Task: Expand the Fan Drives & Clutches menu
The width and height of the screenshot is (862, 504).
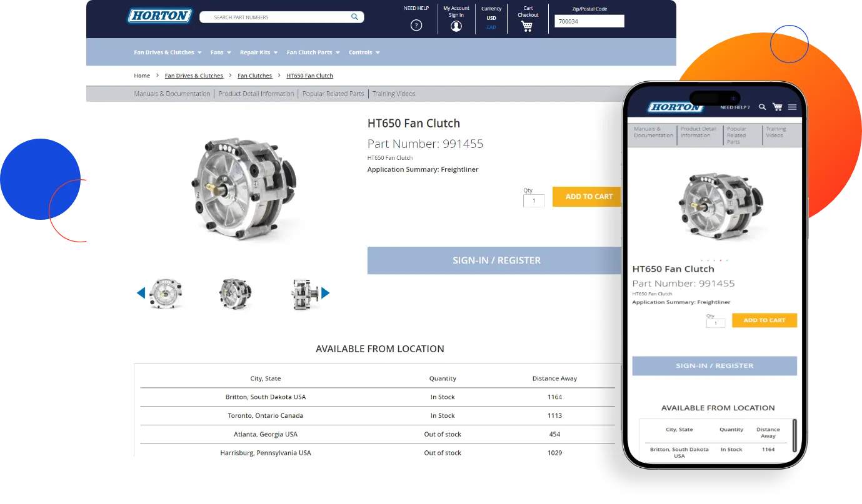Action: click(x=168, y=52)
